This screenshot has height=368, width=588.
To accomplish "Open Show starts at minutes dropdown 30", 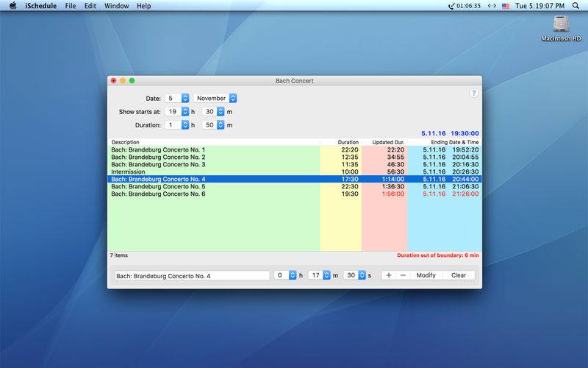I will 213,112.
